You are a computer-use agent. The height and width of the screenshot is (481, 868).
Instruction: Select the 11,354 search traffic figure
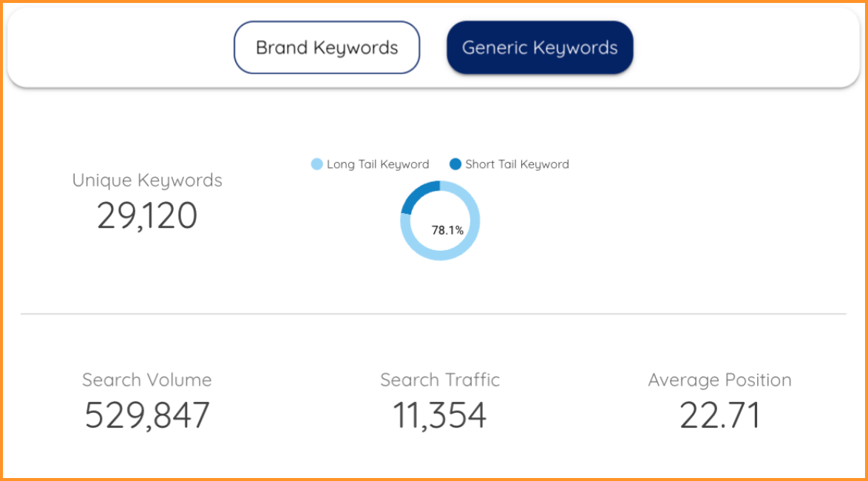point(440,416)
